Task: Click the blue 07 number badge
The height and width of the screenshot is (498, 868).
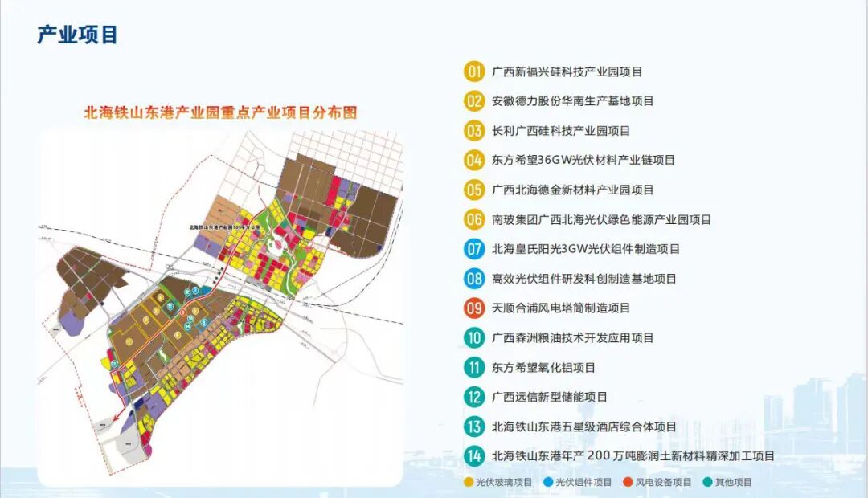Action: (x=474, y=249)
